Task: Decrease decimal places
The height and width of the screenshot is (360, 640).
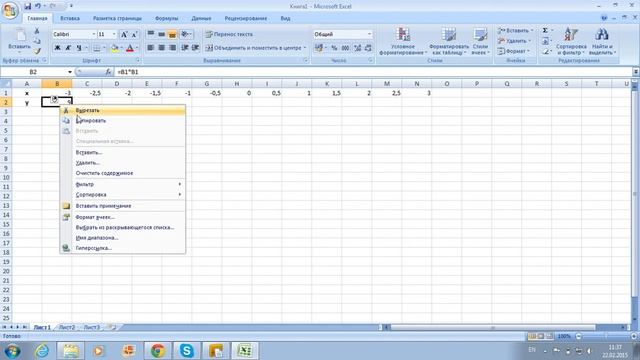Action: point(368,48)
